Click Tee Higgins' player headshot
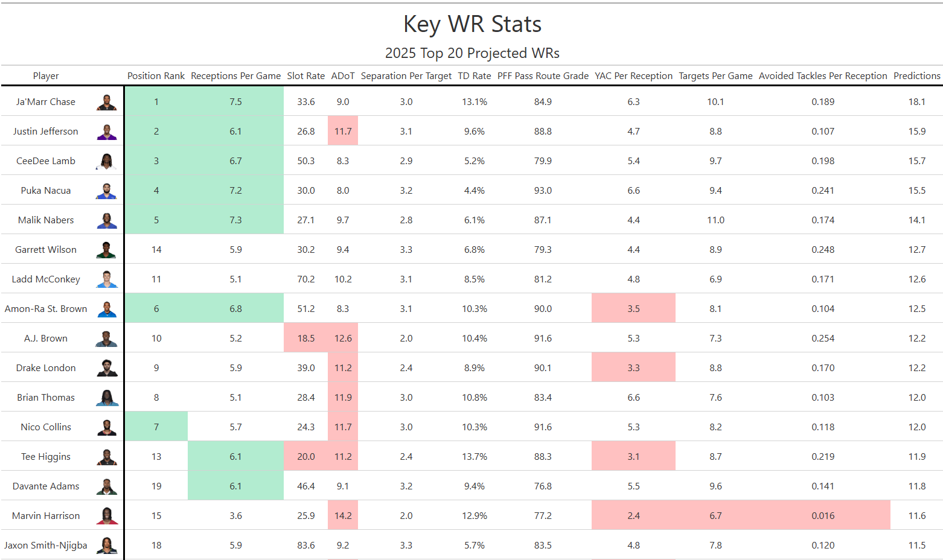The width and height of the screenshot is (943, 560). tap(107, 457)
